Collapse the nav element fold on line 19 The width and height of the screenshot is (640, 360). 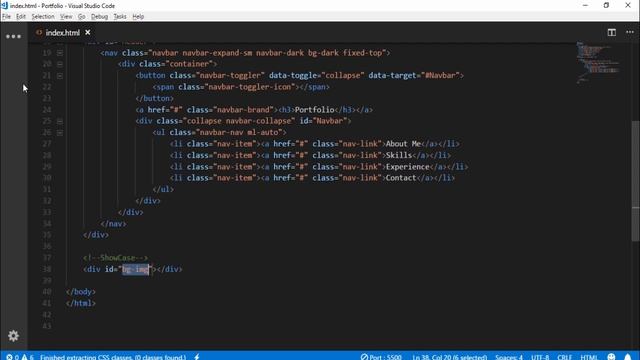[60, 53]
